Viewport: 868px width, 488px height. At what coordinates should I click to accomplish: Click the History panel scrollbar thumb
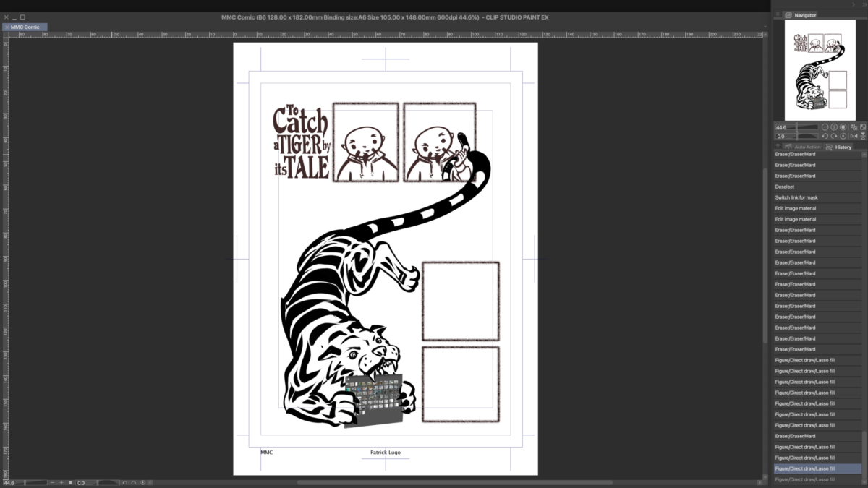[864, 454]
